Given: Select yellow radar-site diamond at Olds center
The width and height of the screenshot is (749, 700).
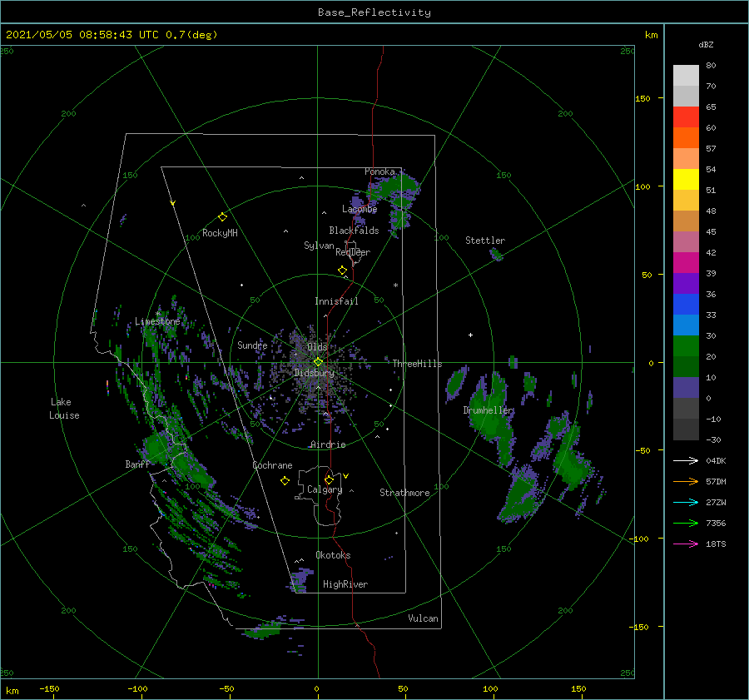Looking at the screenshot, I should pyautogui.click(x=318, y=362).
